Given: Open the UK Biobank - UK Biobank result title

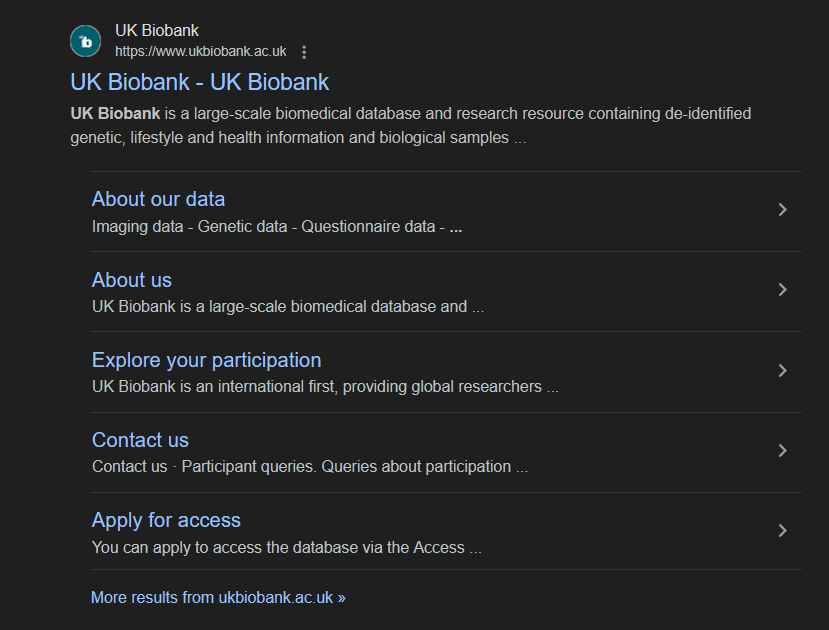Looking at the screenshot, I should 199,82.
